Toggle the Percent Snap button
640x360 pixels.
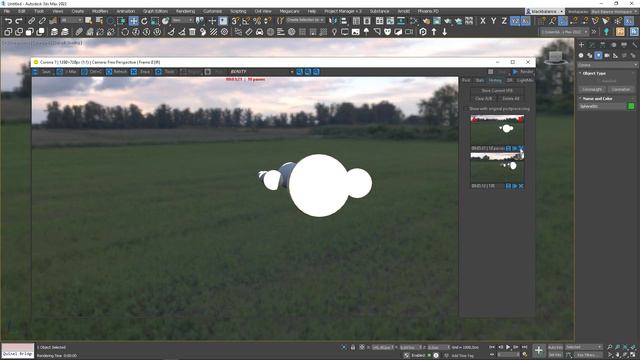coord(257,21)
